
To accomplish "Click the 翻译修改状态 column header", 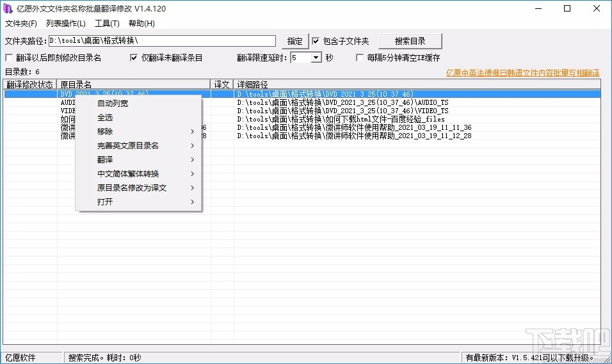I will coord(29,84).
